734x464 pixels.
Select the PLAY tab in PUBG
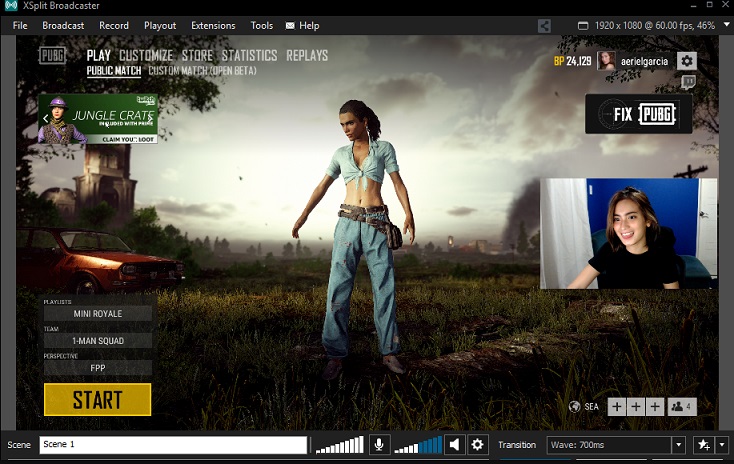click(x=98, y=56)
